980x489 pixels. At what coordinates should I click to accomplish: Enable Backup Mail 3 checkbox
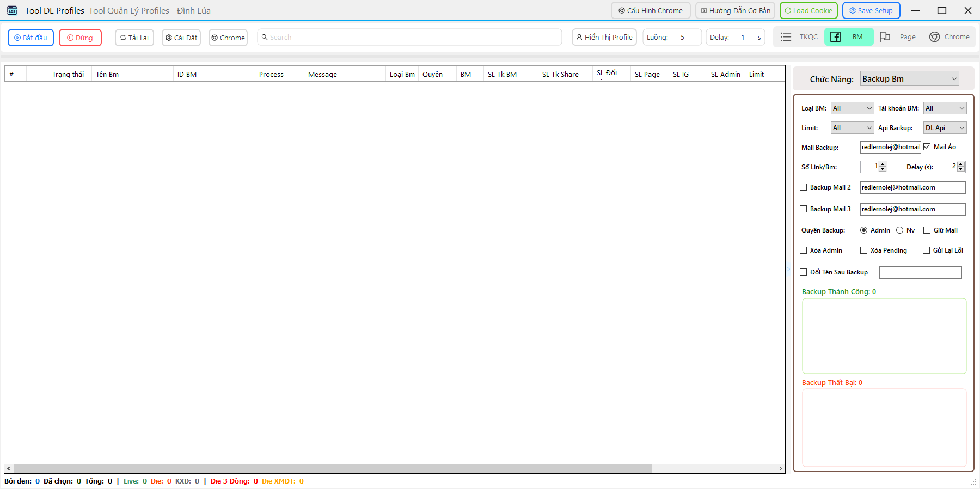pos(803,209)
